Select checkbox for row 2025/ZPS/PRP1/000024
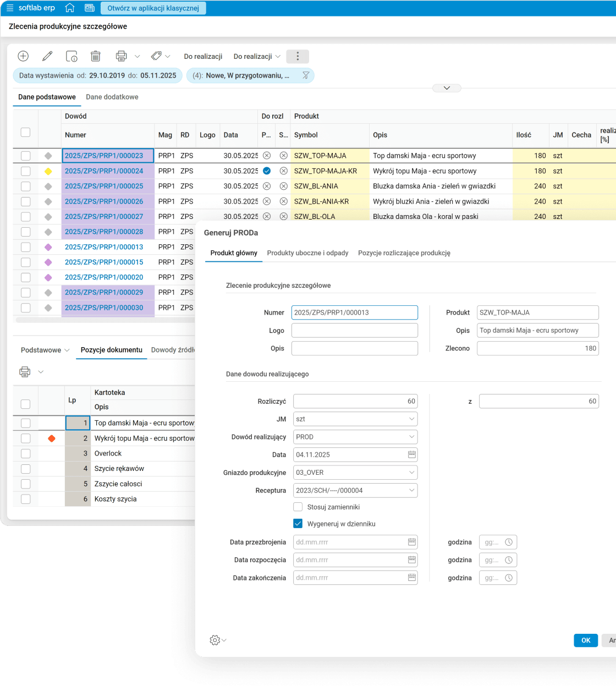616x691 pixels. pyautogui.click(x=25, y=171)
